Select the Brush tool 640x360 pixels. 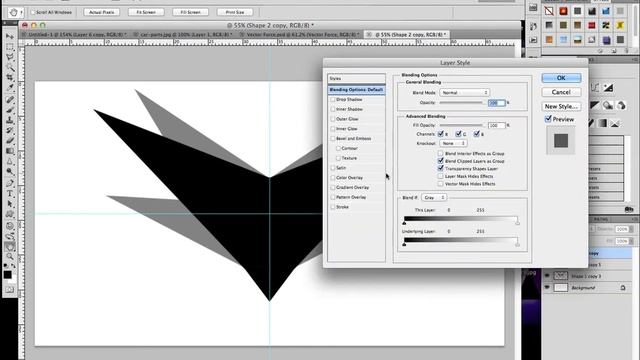pyautogui.click(x=10, y=110)
